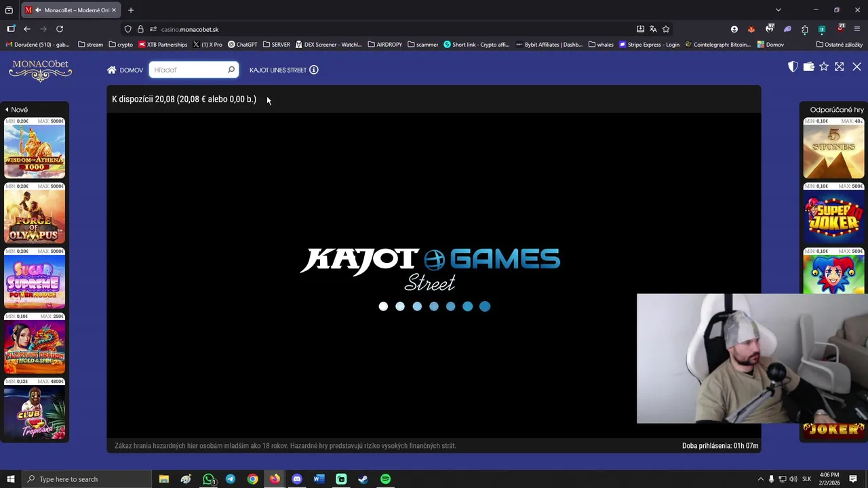868x488 pixels.
Task: Translate this page icon
Action: coord(653,29)
